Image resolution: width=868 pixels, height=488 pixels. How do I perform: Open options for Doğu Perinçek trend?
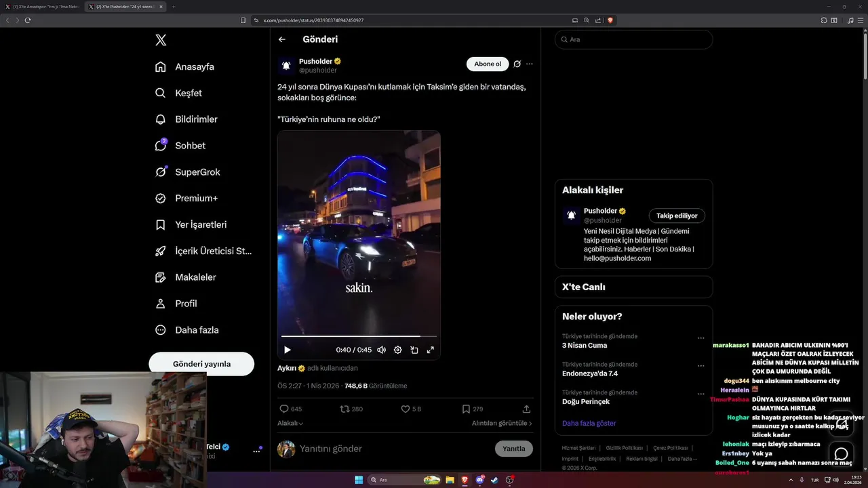(x=701, y=394)
